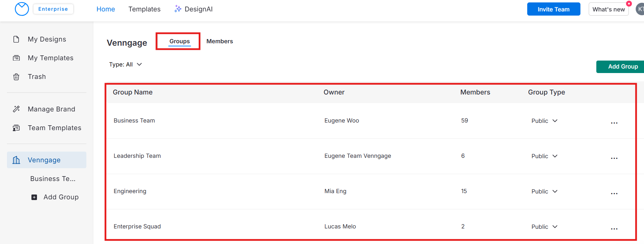Image resolution: width=644 pixels, height=244 pixels.
Task: Open the three-dot menu for Business Team
Action: click(614, 123)
